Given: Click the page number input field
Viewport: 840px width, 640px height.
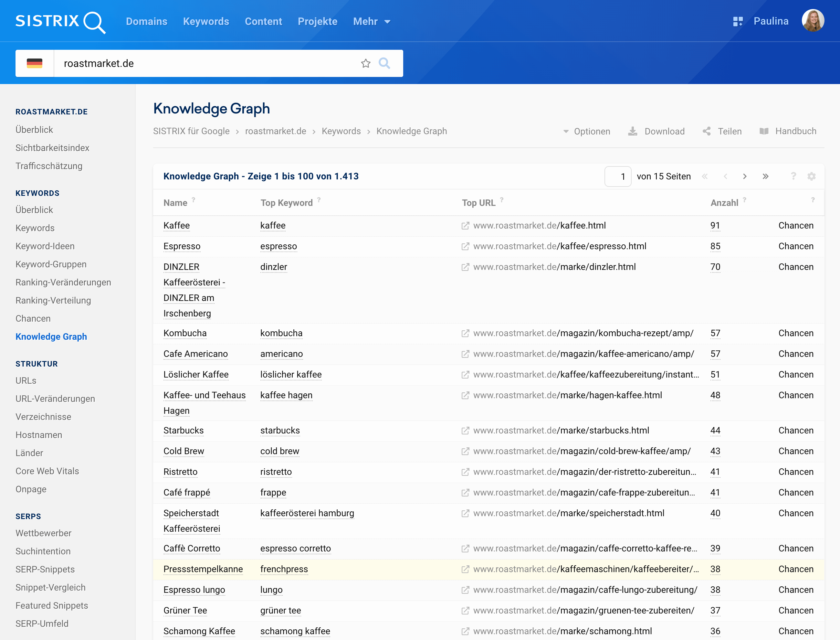Looking at the screenshot, I should click(x=618, y=176).
